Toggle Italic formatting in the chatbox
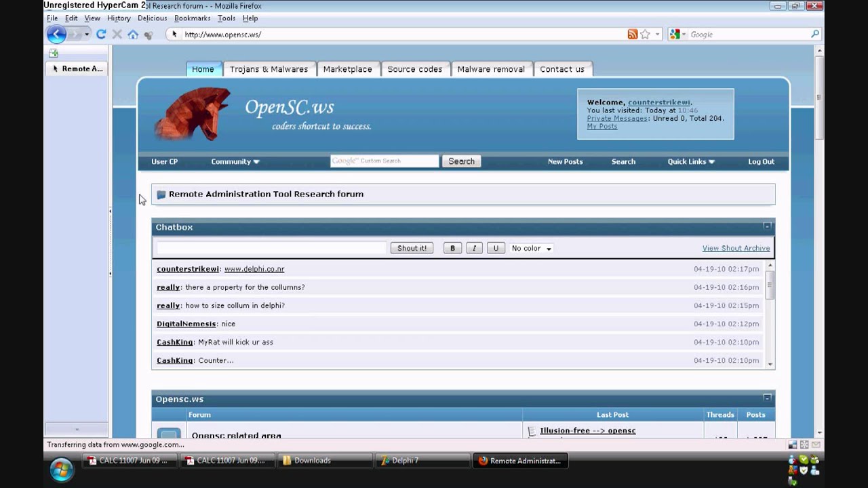 (474, 248)
